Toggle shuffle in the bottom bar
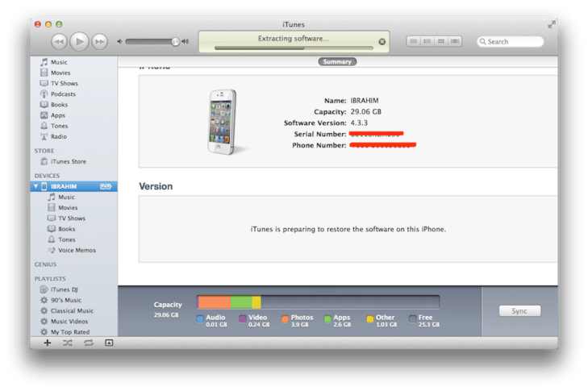 pyautogui.click(x=67, y=343)
